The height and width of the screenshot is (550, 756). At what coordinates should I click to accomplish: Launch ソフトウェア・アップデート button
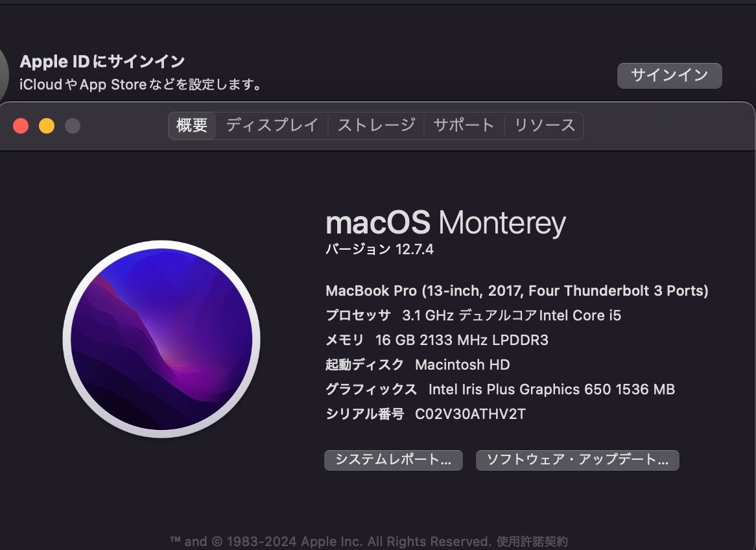click(x=578, y=460)
